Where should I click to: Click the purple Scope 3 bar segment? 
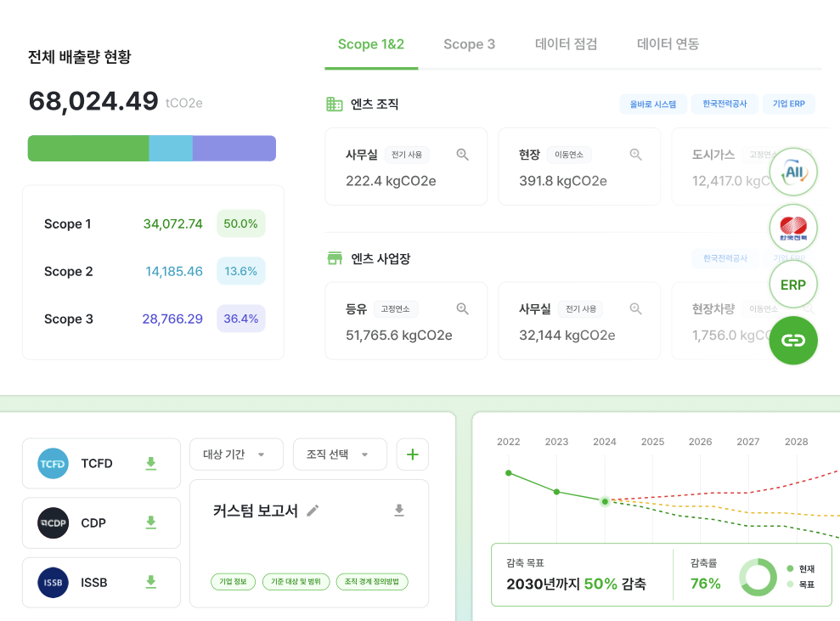pos(234,148)
